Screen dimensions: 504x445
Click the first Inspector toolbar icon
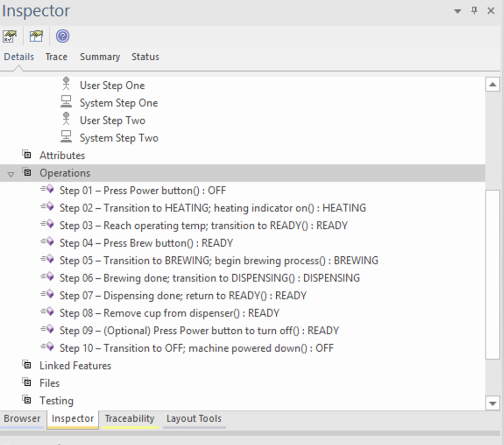click(x=10, y=36)
